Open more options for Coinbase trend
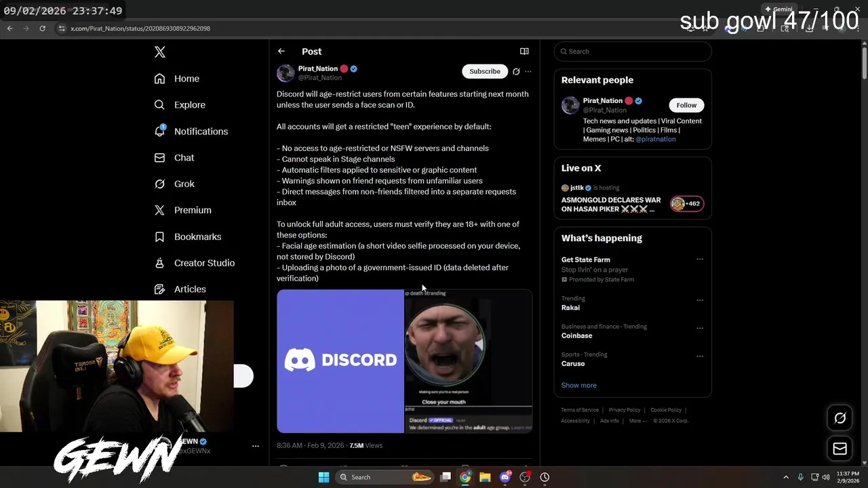The width and height of the screenshot is (868, 488). coord(700,328)
